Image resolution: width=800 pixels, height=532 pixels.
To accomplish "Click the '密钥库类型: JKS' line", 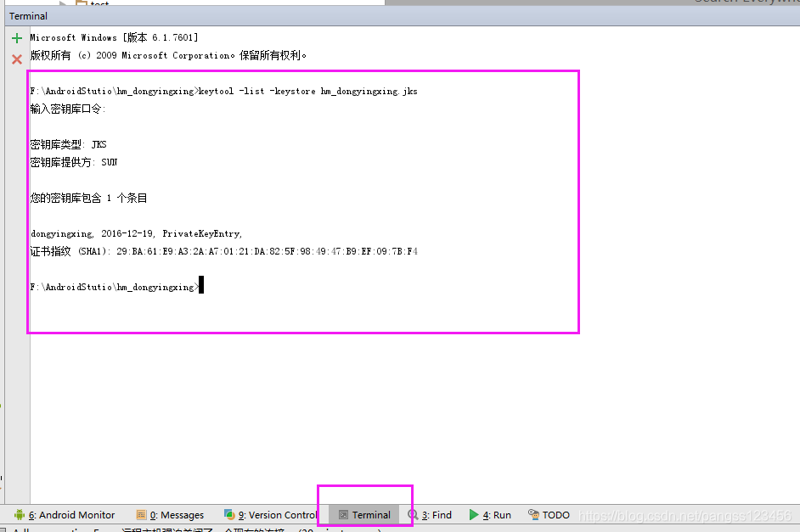I will click(x=69, y=145).
